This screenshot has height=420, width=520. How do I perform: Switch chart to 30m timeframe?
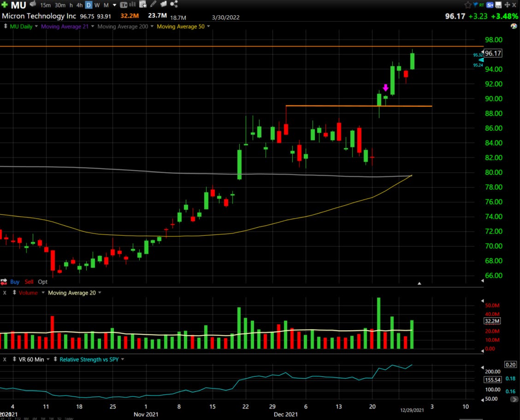[60, 5]
